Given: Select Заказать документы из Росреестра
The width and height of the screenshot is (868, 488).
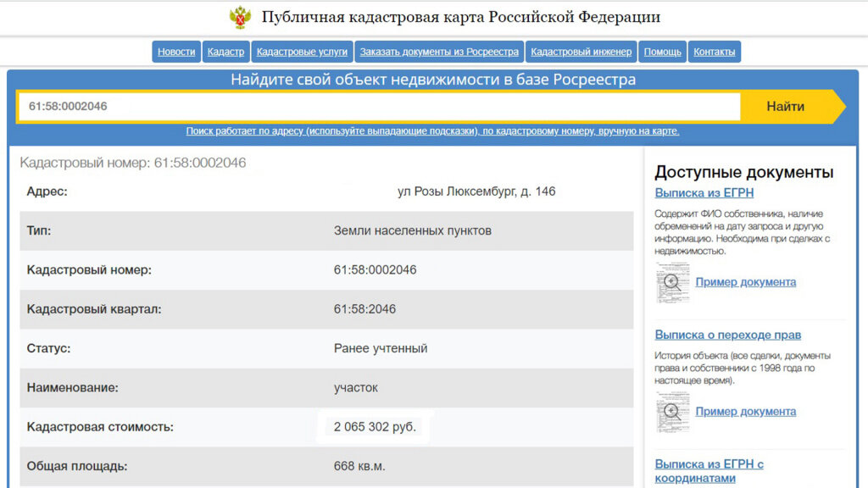Looking at the screenshot, I should [x=439, y=52].
